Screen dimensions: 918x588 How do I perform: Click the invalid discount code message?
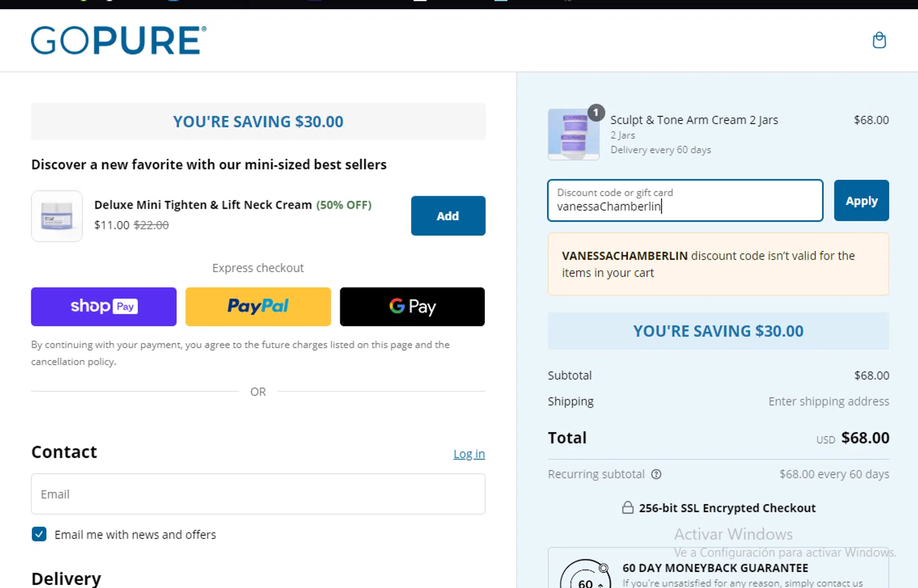(x=718, y=264)
